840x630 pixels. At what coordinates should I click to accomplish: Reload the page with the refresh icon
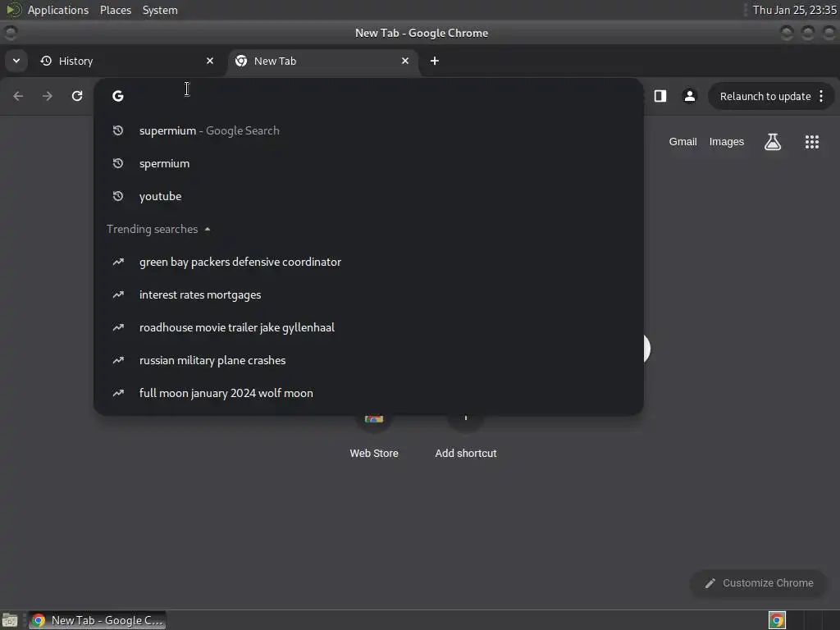(77, 96)
